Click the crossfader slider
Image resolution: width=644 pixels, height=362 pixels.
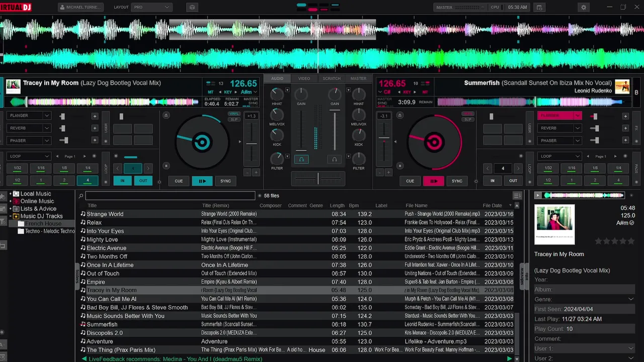(317, 178)
